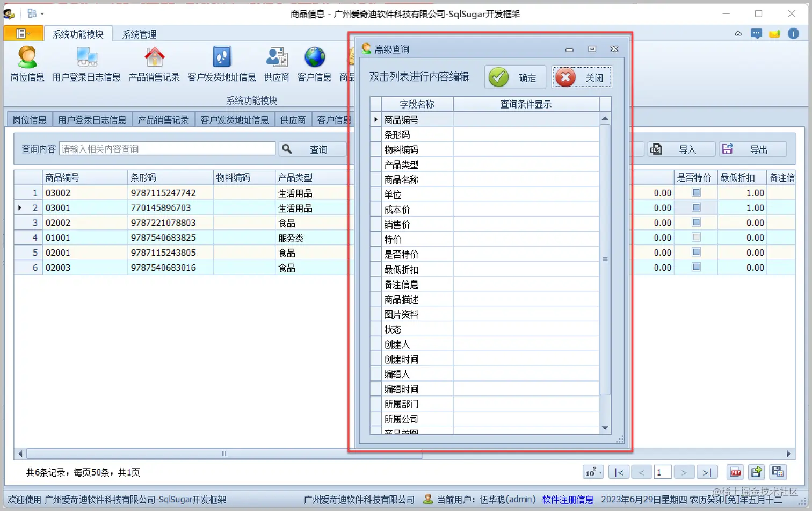Toggle 是否特价 checkbox in row 02001
Screen dimensions: 812x511
(696, 252)
